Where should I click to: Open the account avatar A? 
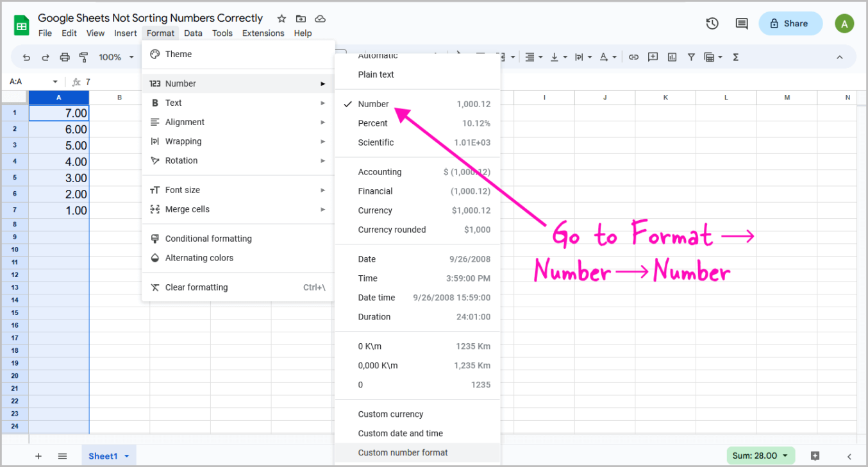[x=844, y=24]
